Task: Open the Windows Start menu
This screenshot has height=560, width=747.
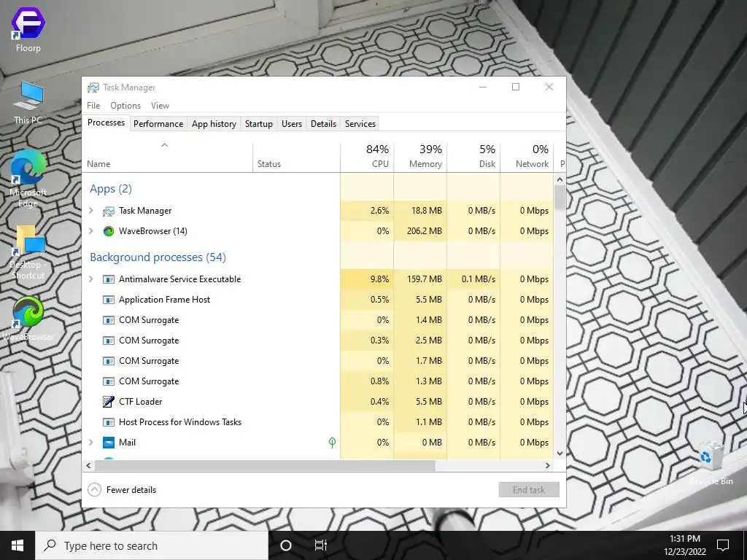Action: (x=18, y=545)
